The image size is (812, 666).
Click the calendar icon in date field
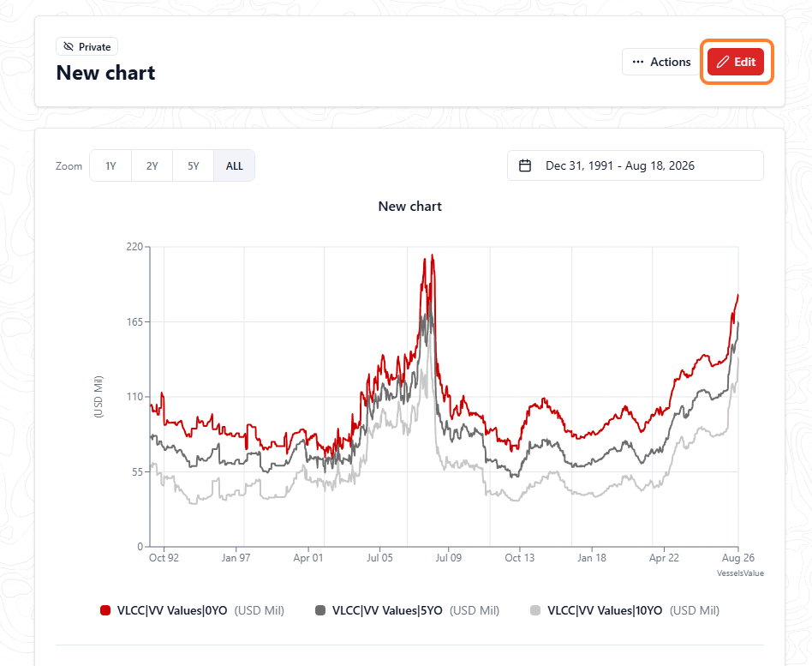[x=525, y=165]
